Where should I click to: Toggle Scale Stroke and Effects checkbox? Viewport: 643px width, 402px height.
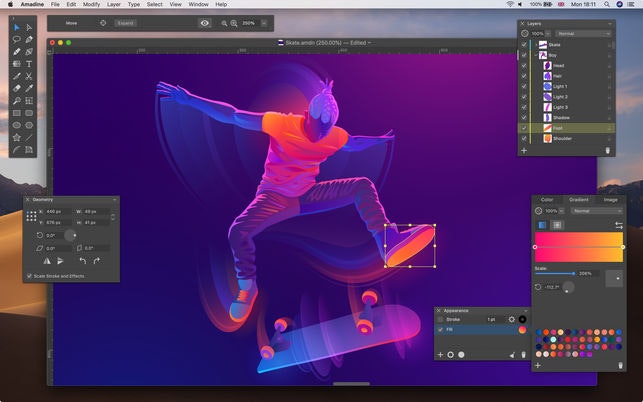pyautogui.click(x=29, y=276)
